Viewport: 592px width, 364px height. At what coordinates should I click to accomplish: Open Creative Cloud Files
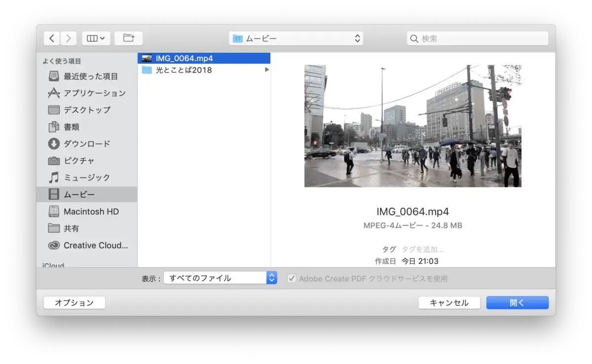95,245
